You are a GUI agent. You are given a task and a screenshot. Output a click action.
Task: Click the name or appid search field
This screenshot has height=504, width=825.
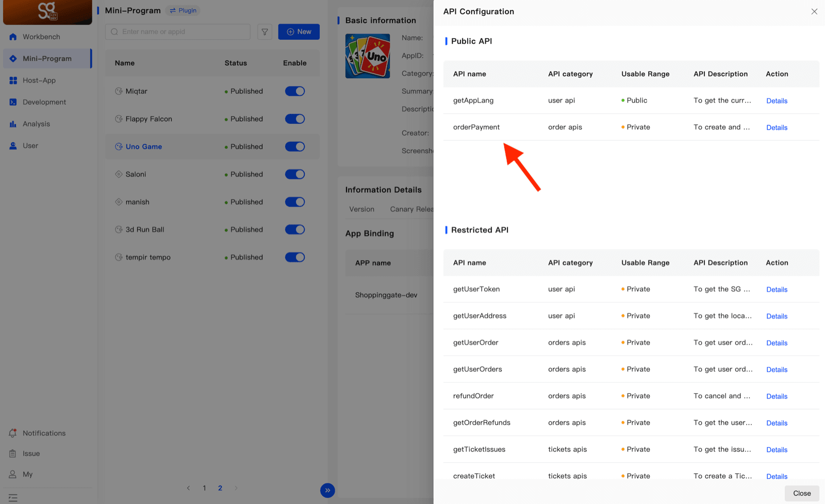(x=178, y=32)
